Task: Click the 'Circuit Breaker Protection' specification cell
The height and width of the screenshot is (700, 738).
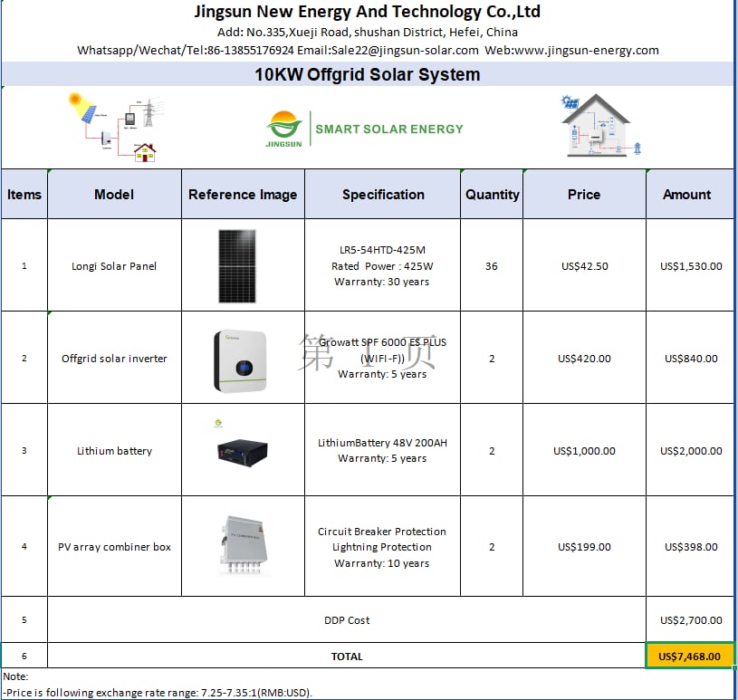Action: (x=383, y=546)
